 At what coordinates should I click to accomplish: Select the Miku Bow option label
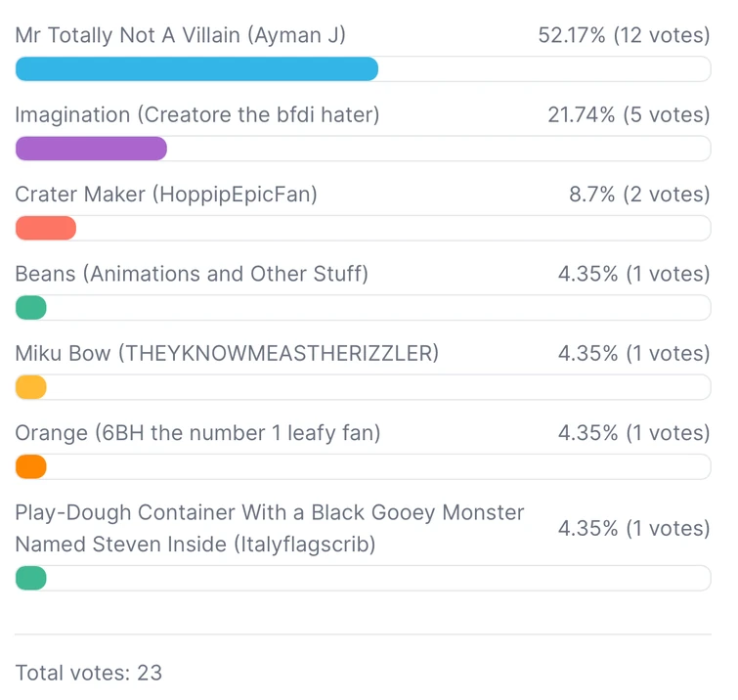click(x=227, y=353)
